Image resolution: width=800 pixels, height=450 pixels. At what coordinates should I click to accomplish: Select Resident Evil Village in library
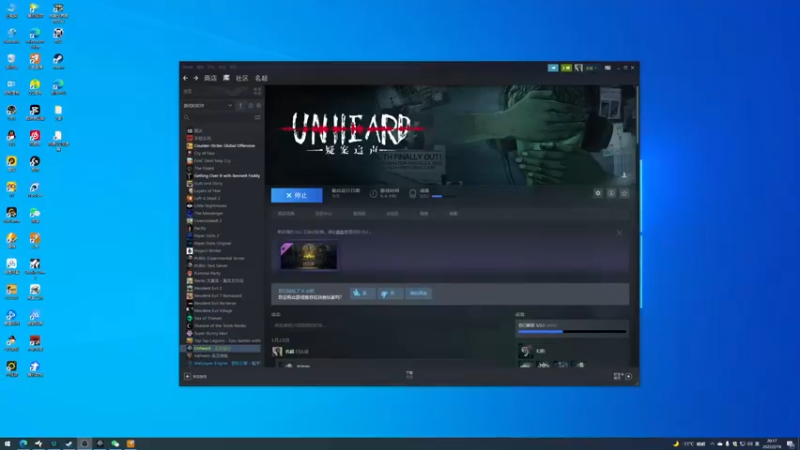[213, 311]
